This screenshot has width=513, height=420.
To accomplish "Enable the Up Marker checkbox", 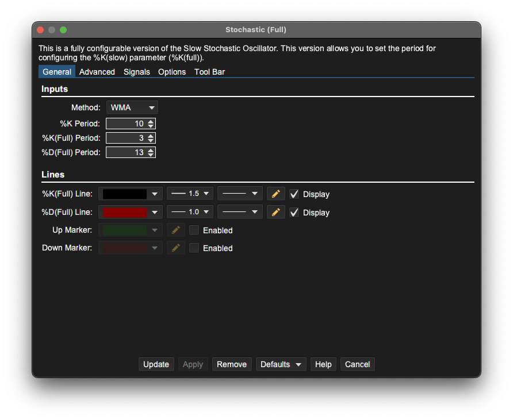I will tap(194, 230).
